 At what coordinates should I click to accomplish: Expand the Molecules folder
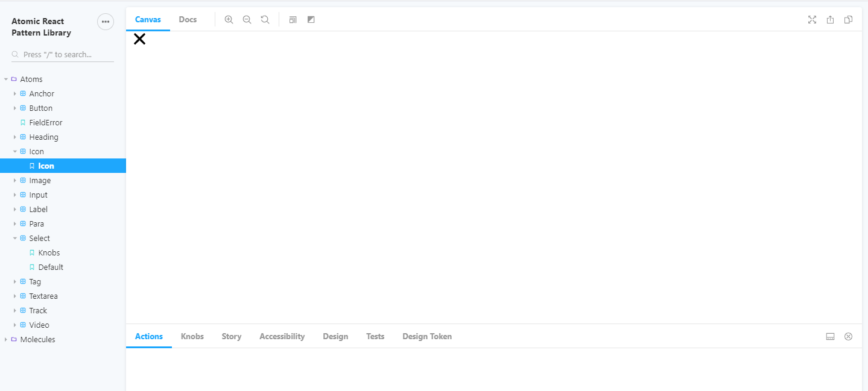6,339
